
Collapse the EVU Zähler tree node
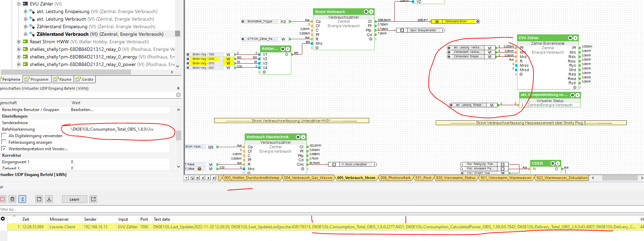coord(19,4)
